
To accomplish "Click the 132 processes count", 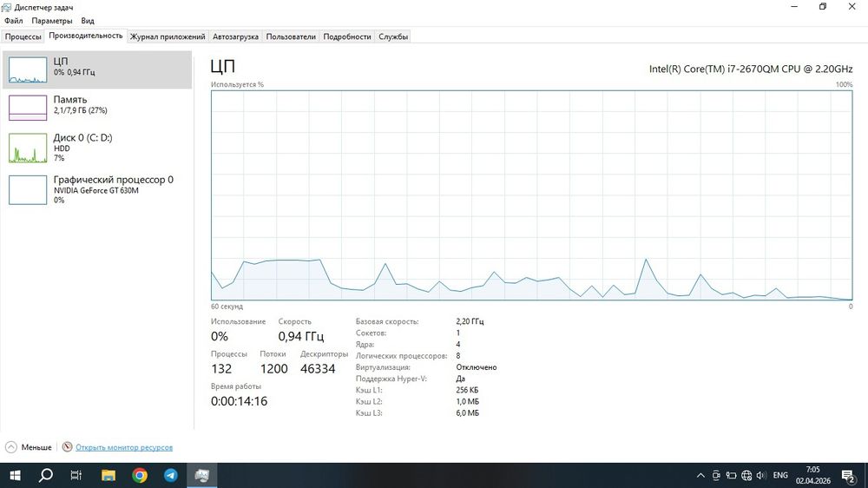I will click(221, 369).
